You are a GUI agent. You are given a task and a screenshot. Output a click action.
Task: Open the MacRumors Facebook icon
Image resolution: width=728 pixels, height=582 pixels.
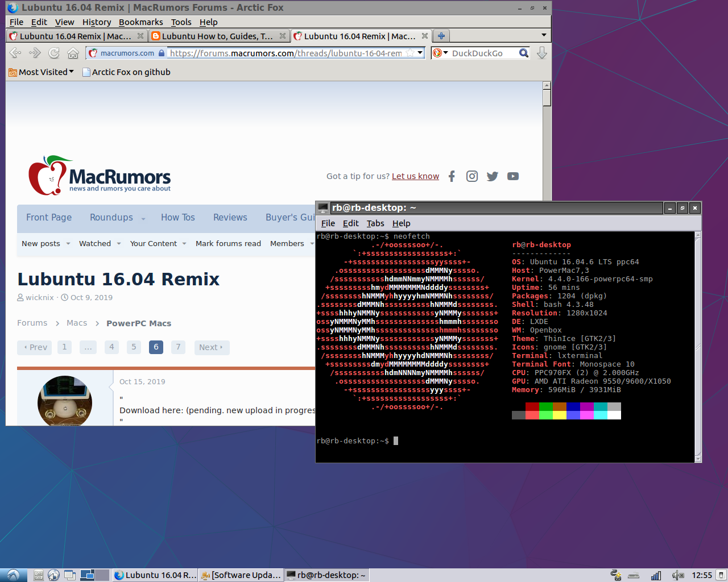(452, 176)
